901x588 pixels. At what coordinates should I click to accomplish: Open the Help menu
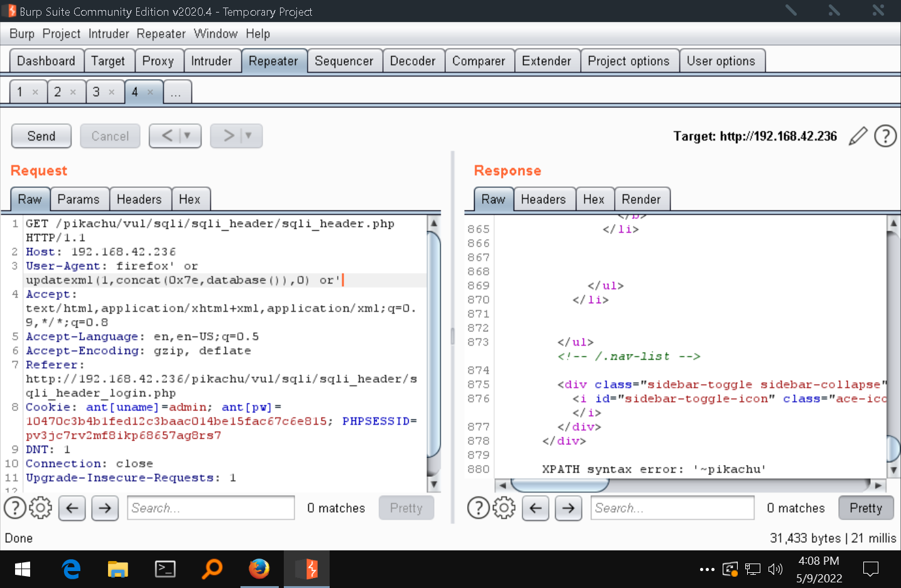(x=257, y=34)
